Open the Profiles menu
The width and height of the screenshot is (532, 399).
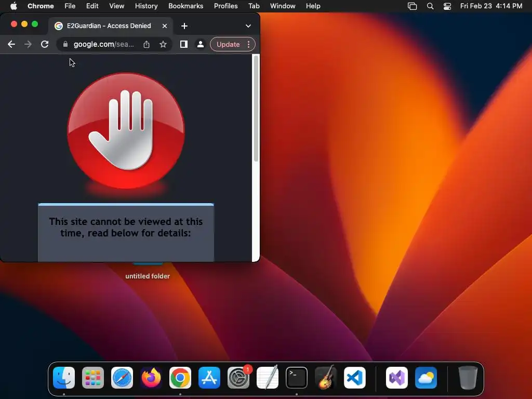click(x=225, y=6)
